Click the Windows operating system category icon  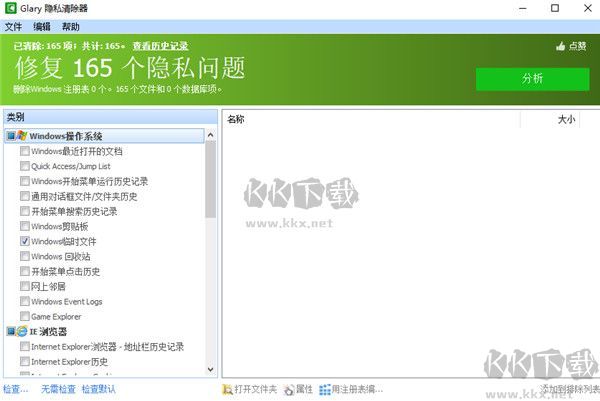(x=22, y=136)
